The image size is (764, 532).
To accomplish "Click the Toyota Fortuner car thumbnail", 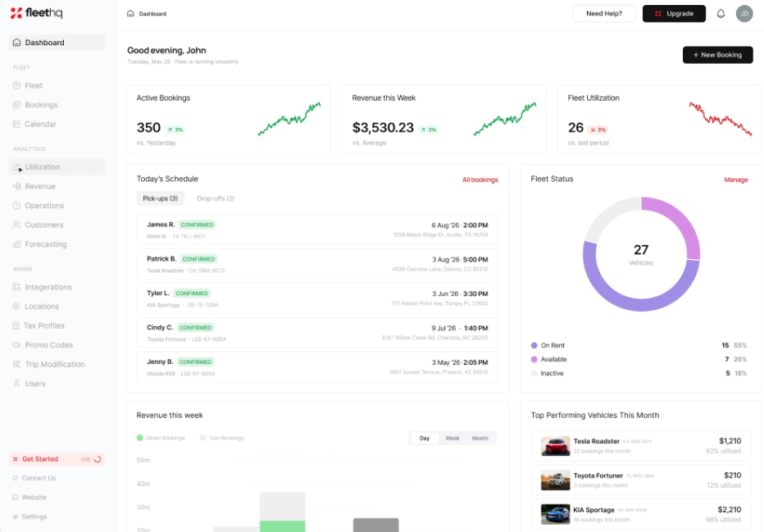I will pos(555,480).
